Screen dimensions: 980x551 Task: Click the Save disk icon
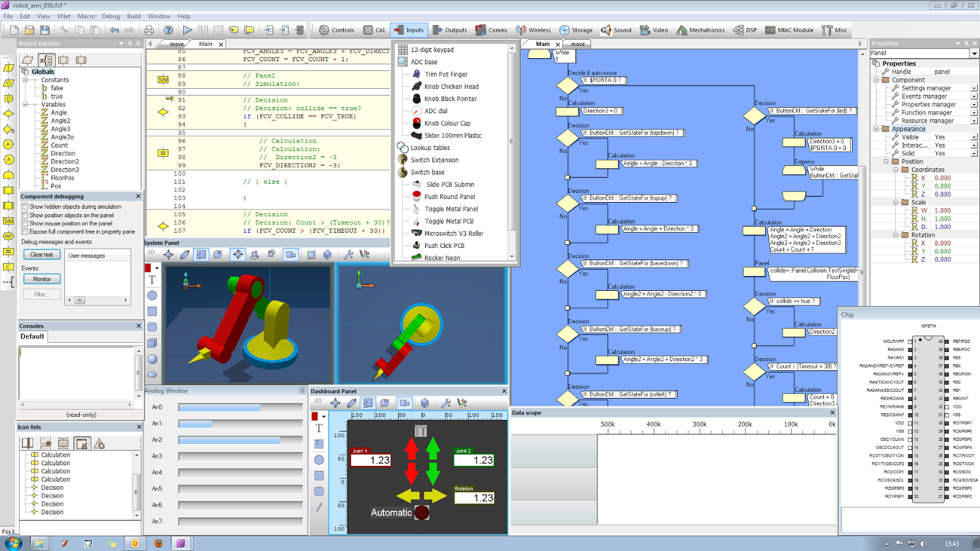pyautogui.click(x=45, y=29)
